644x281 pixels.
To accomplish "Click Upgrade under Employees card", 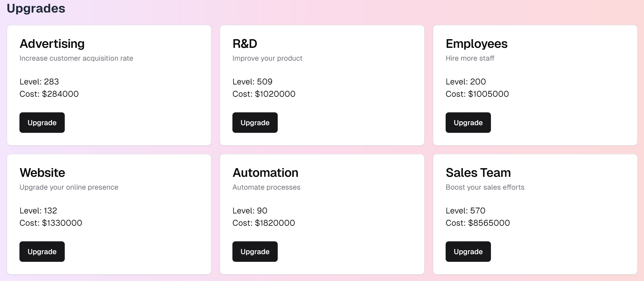I will tap(468, 123).
